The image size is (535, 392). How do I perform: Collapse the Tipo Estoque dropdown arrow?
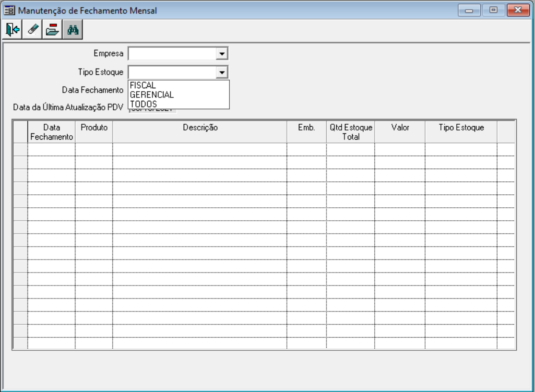coord(222,72)
